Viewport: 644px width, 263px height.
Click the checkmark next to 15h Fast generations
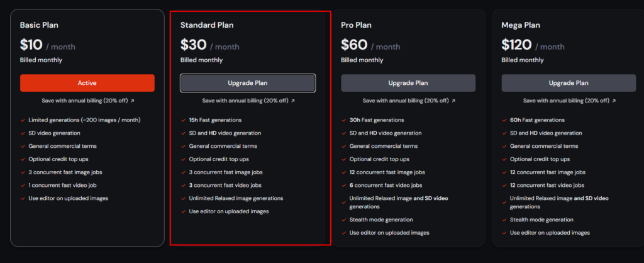click(183, 120)
